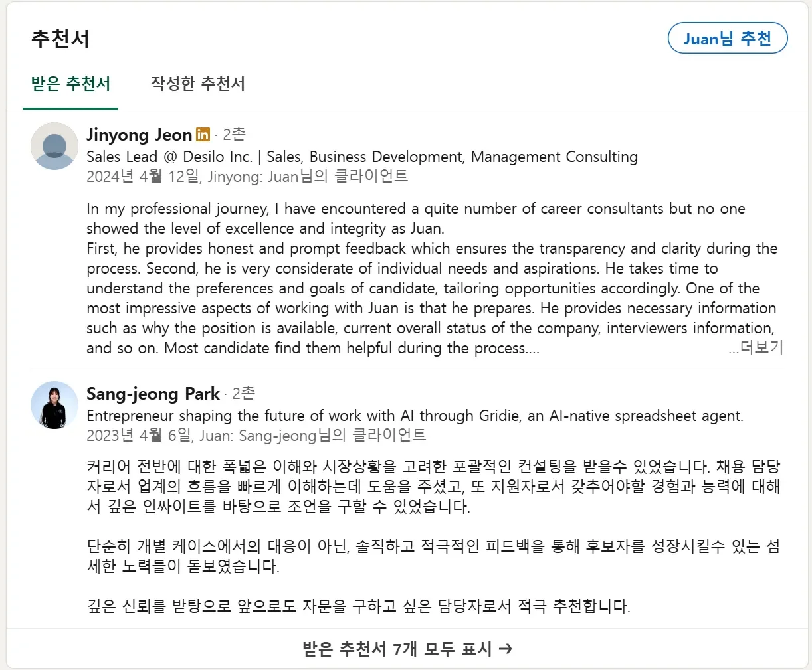Viewport: 812px width, 670px height.
Task: Click Sang-jeong's Entrepreneur Gridie headline
Action: (x=415, y=416)
